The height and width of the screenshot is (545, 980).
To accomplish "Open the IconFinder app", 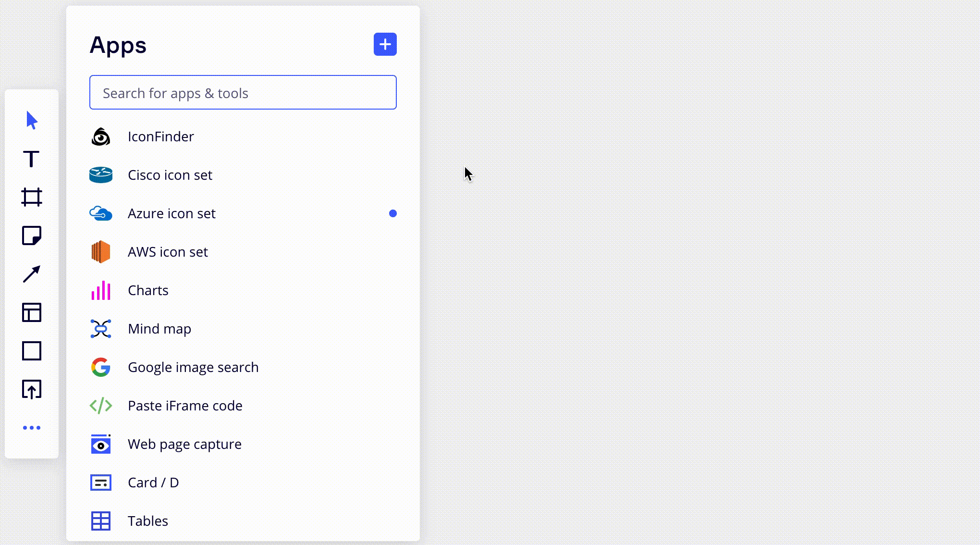I will 161,137.
